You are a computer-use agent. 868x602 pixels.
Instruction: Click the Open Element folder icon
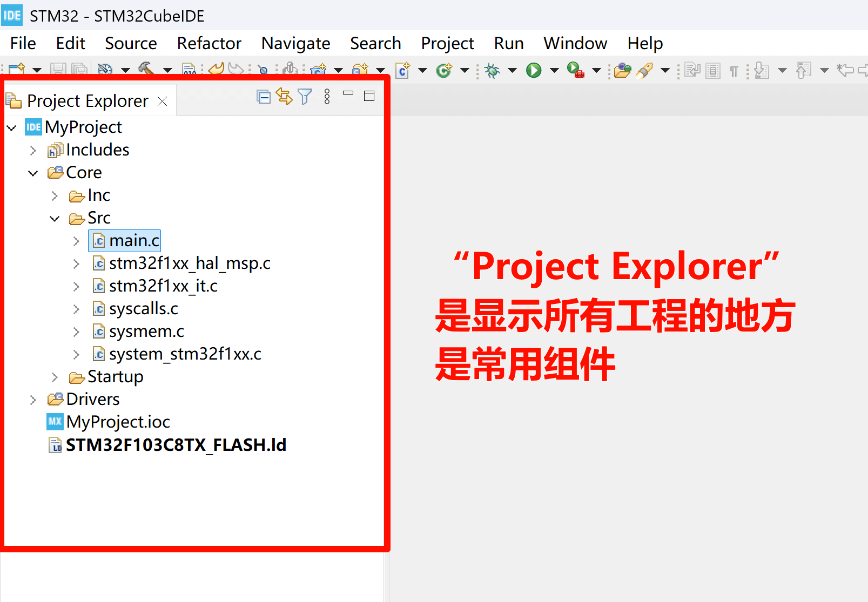(x=622, y=70)
